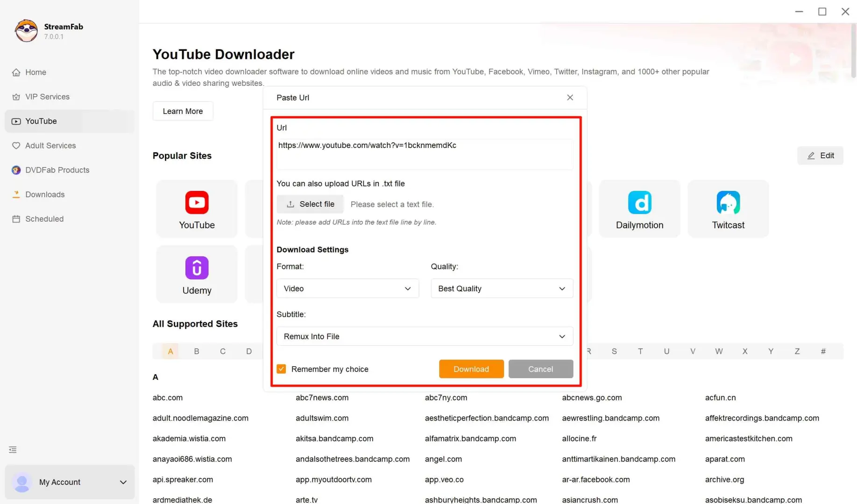Open the Format dropdown showing Video
Viewport: 857px width, 504px height.
coord(347,288)
